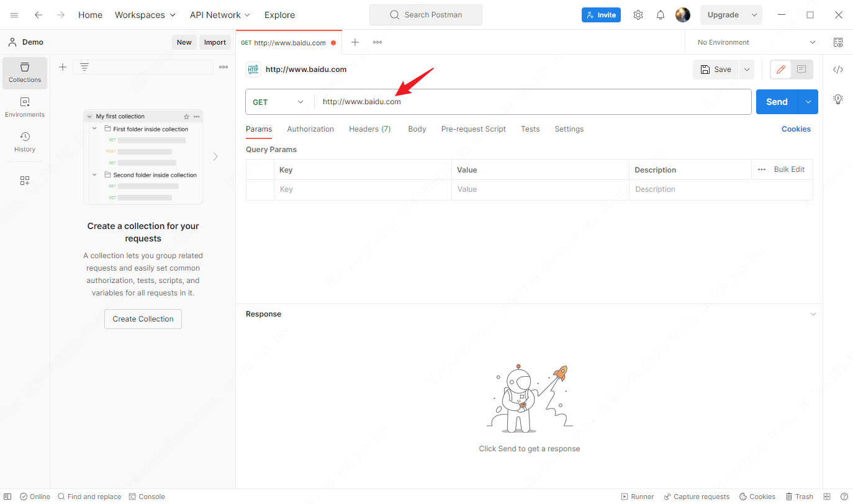The height and width of the screenshot is (504, 853).
Task: Open two-pane view layout icon
Action: pos(827,497)
